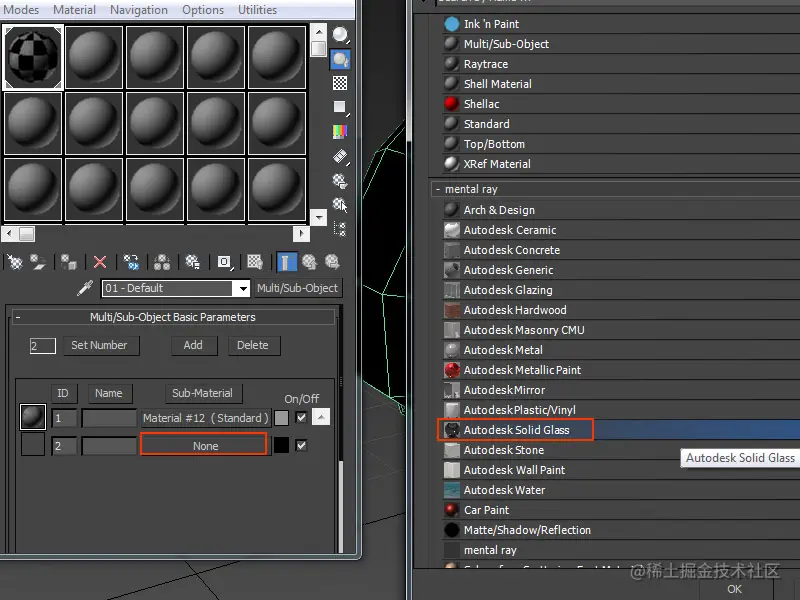Click Assign Material to Selection icon
Image resolution: width=800 pixels, height=600 pixels.
(68, 262)
